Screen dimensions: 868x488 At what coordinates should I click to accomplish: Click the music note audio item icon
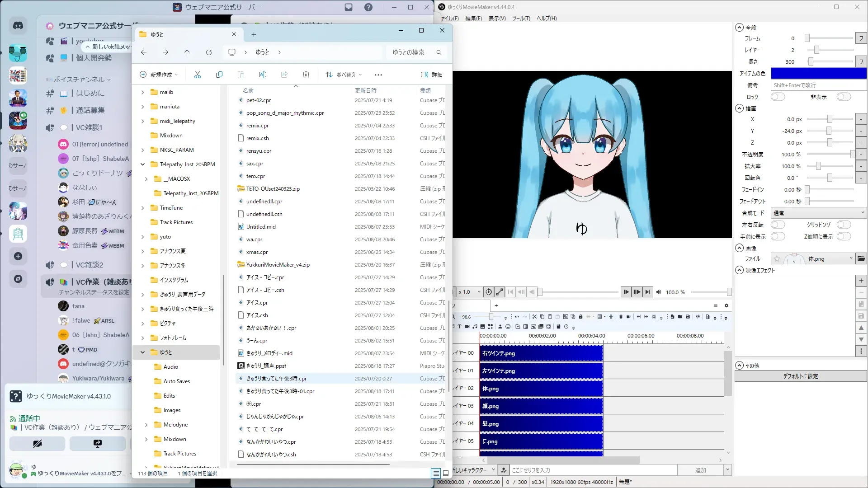click(475, 327)
